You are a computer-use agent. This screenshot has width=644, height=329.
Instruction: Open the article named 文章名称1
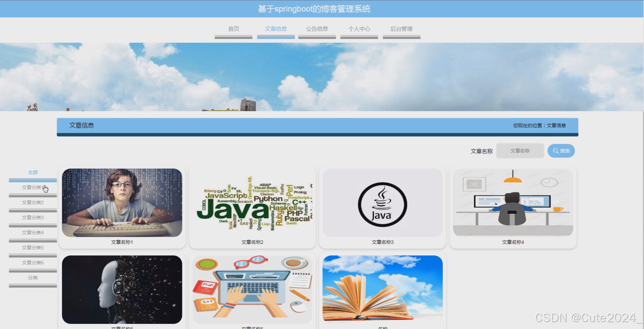[122, 203]
